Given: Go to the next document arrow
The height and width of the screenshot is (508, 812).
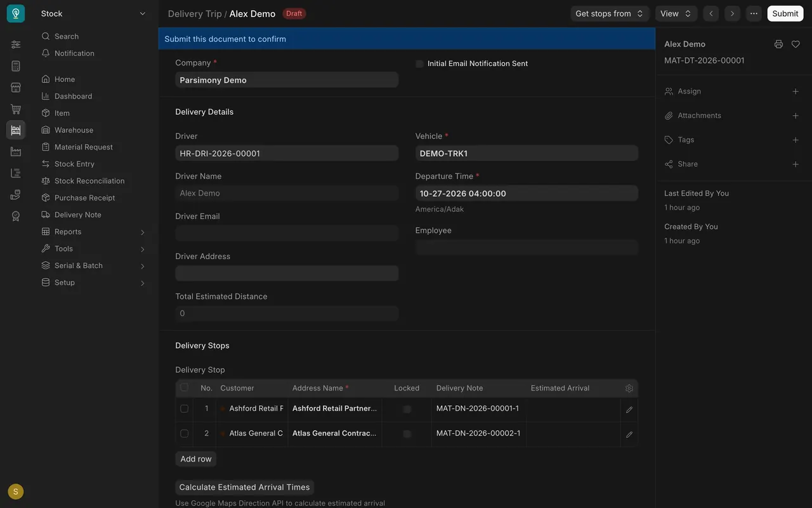Looking at the screenshot, I should [x=733, y=13].
